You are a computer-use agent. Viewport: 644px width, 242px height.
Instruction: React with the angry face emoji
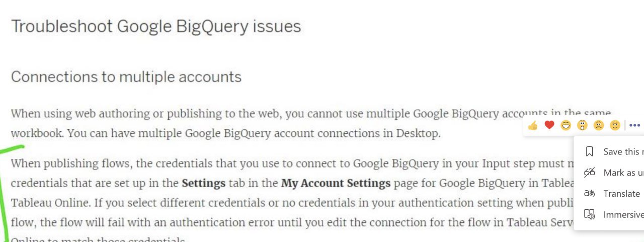click(615, 125)
